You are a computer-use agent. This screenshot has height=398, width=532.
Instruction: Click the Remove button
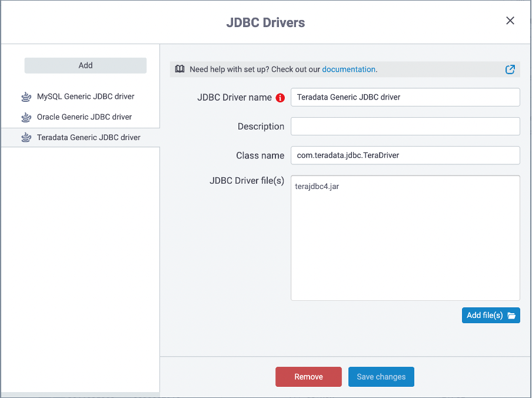pos(308,377)
